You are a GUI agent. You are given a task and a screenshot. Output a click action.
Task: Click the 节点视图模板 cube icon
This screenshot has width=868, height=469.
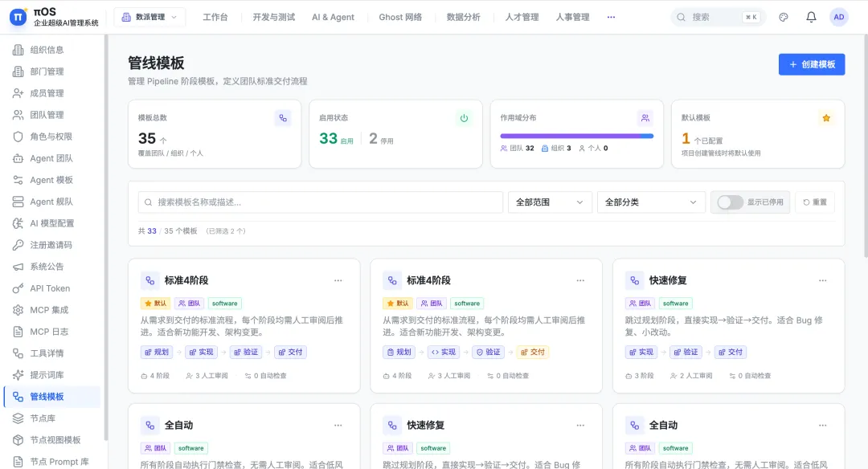coord(18,440)
